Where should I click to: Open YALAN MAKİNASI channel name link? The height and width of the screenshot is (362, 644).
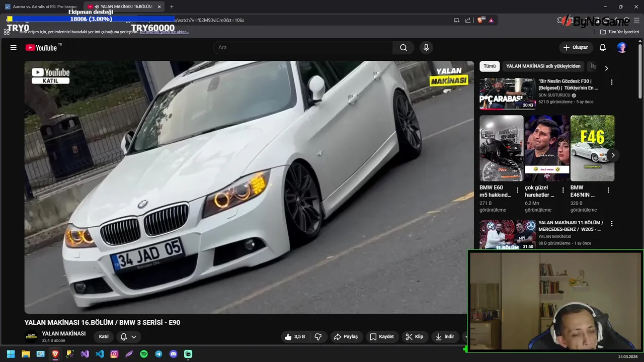[64, 333]
